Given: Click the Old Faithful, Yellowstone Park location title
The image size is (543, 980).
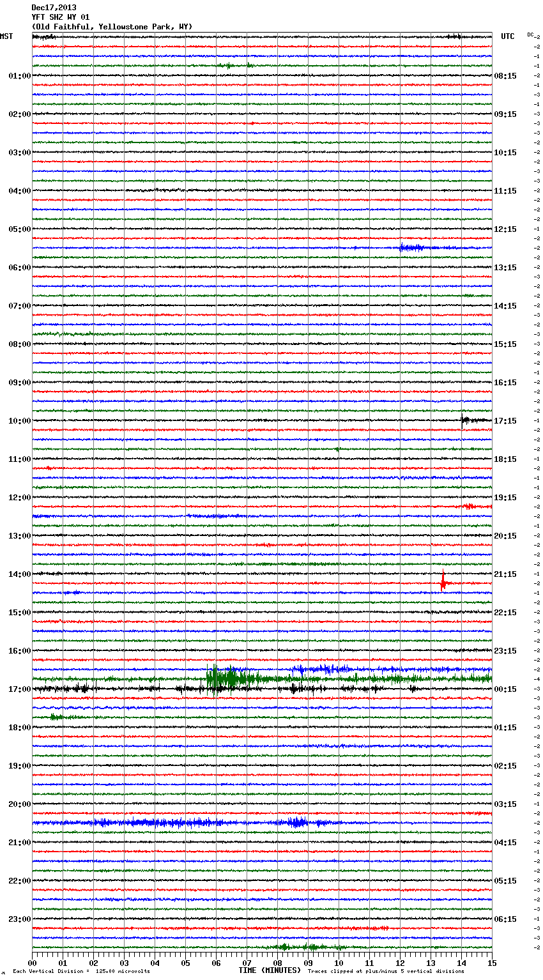Looking at the screenshot, I should pos(112,27).
